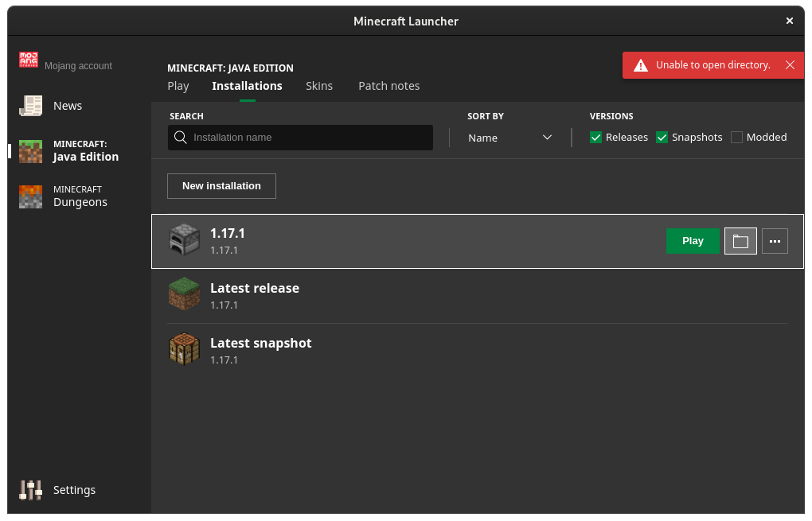Image resolution: width=812 pixels, height=521 pixels.
Task: Click the Minecraft: Java Edition sidebar label
Action: (86, 150)
